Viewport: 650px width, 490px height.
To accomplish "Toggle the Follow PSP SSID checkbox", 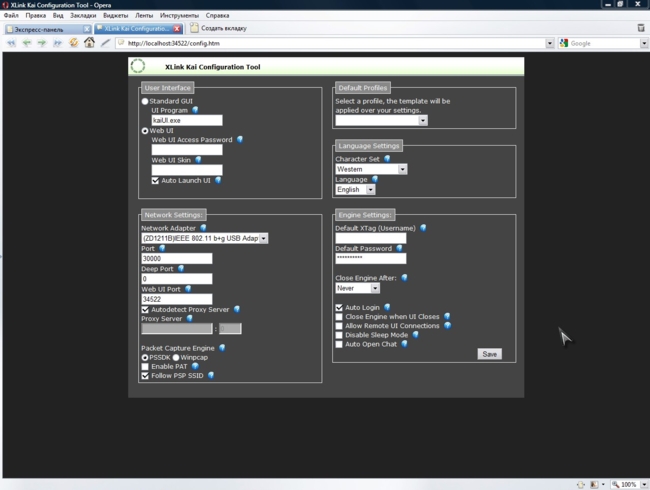I will coord(145,376).
